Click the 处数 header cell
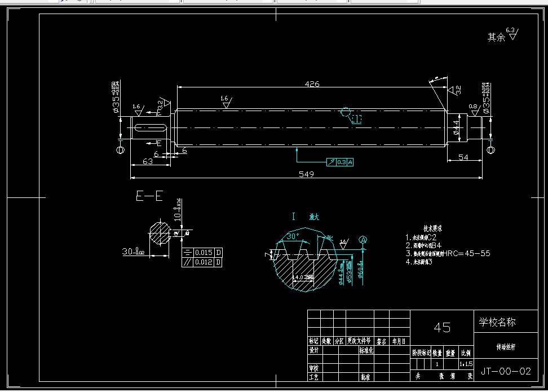This screenshot has width=548, height=392. pos(326,341)
